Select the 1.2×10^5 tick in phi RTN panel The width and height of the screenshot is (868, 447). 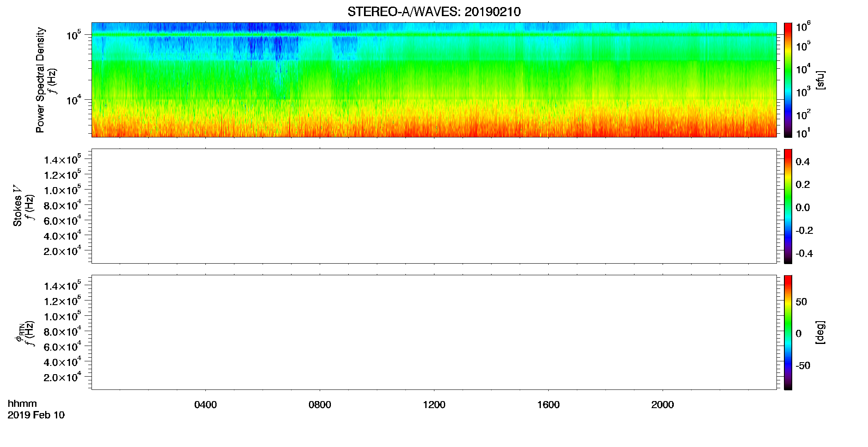tap(63, 301)
